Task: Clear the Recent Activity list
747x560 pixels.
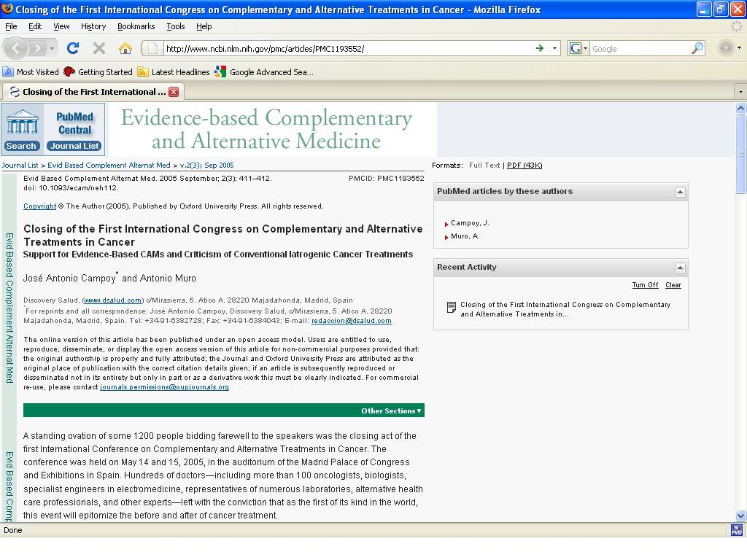Action: click(673, 285)
